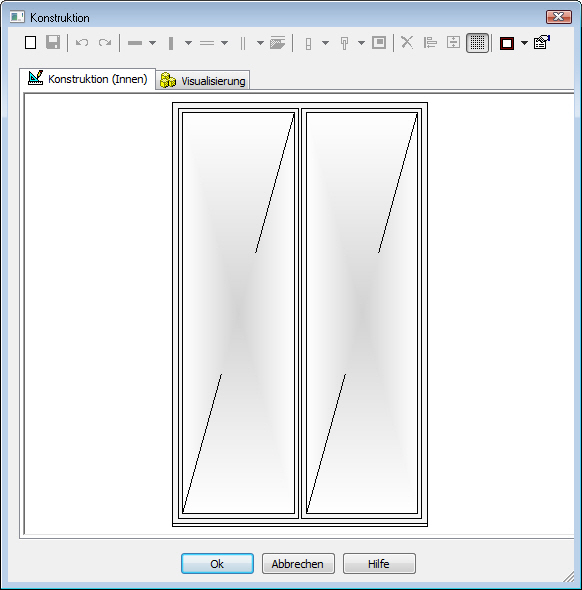Open the properties checklist icon
Viewport: 582px width, 590px height.
(x=542, y=43)
